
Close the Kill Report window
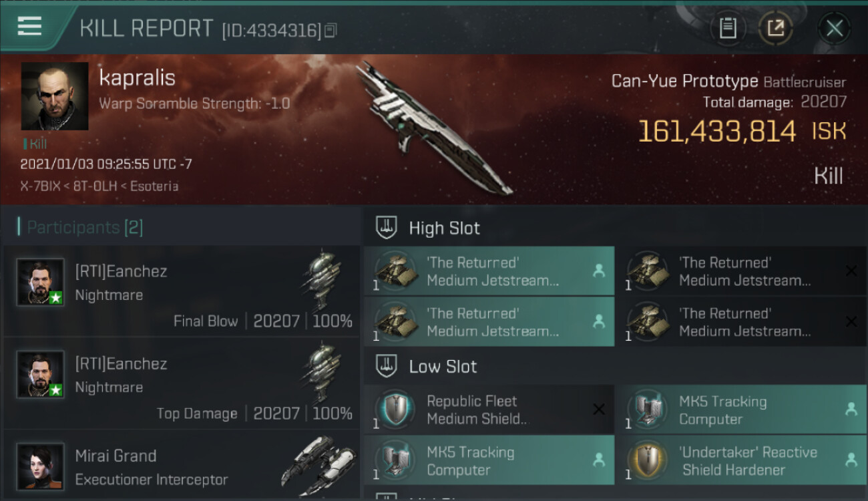[x=834, y=28]
